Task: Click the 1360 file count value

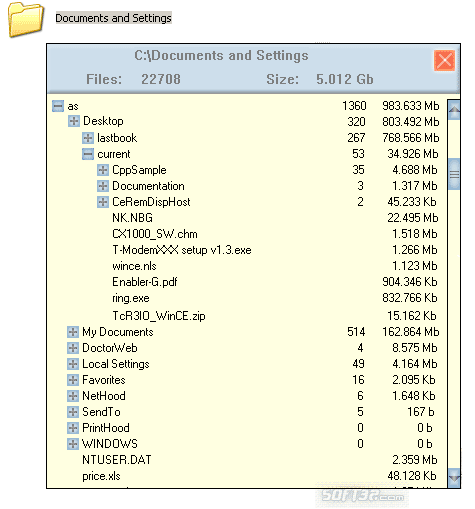Action: (x=354, y=106)
